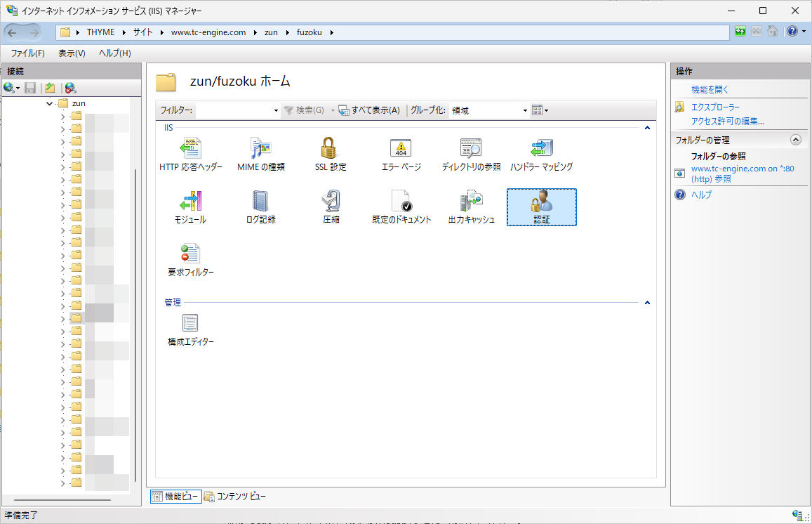
Task: Open the help icon dropdown arrow
Action: [x=804, y=32]
